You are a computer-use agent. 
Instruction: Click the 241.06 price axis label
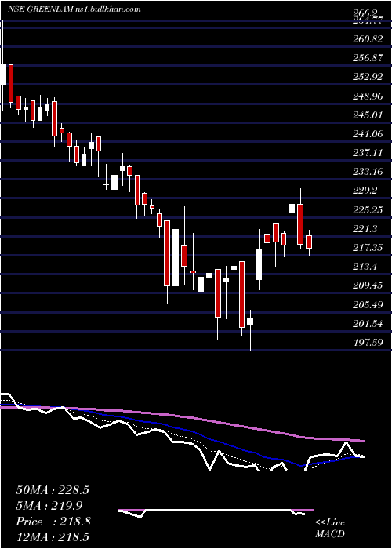(367, 134)
